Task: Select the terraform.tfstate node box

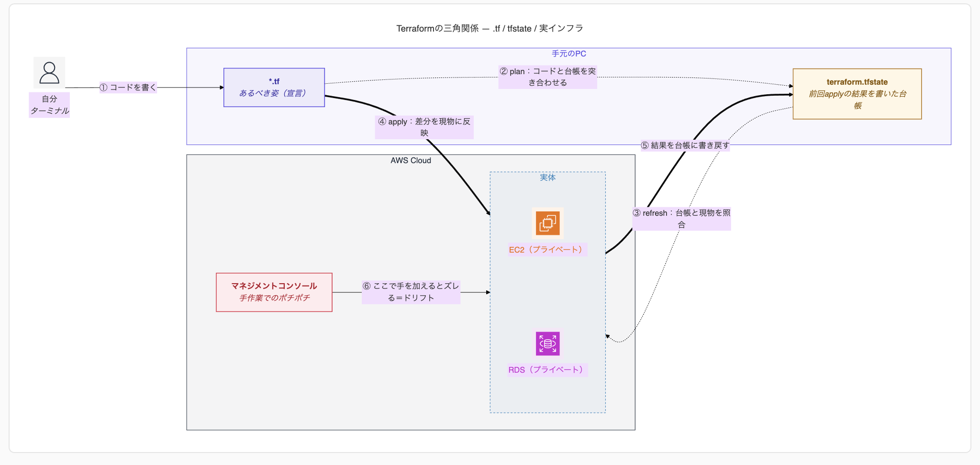Action: click(857, 94)
